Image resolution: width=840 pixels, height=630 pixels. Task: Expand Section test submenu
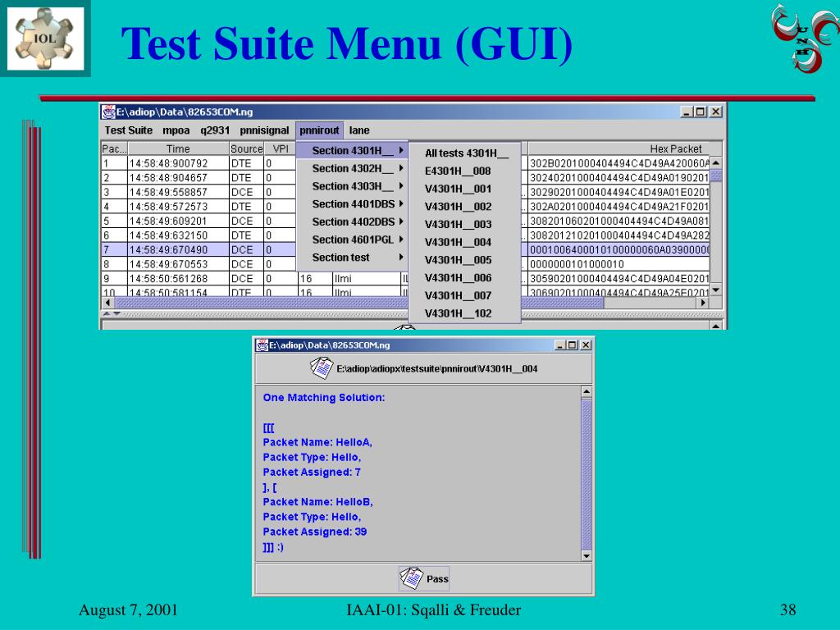pyautogui.click(x=353, y=257)
